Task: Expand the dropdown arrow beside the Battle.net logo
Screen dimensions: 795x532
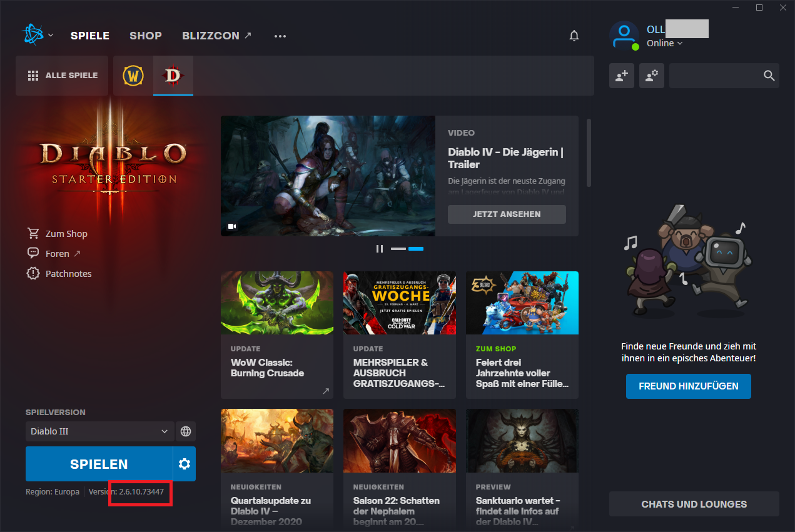Action: [51, 35]
